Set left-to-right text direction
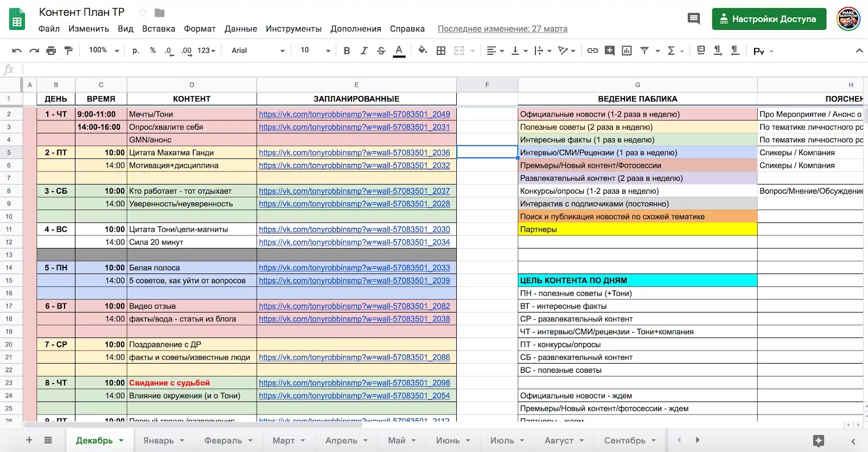Viewport: 868px width, 452px height. [718, 50]
